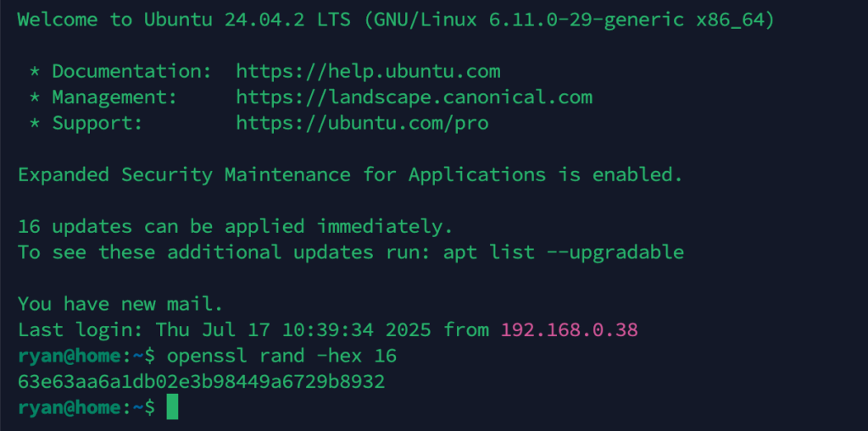Viewport: 868px width, 431px height.
Task: Click the "Last login: Thu Jul 17" text
Action: coord(144,330)
